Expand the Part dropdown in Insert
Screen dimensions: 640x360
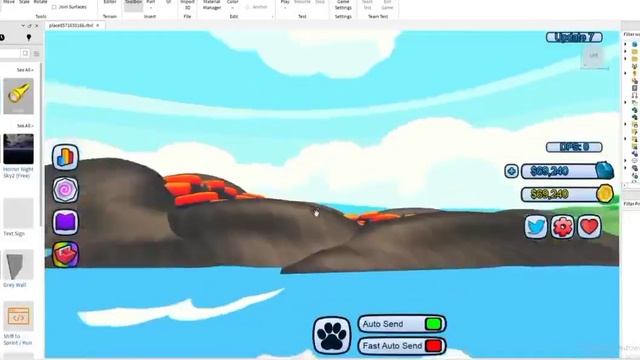click(151, 8)
